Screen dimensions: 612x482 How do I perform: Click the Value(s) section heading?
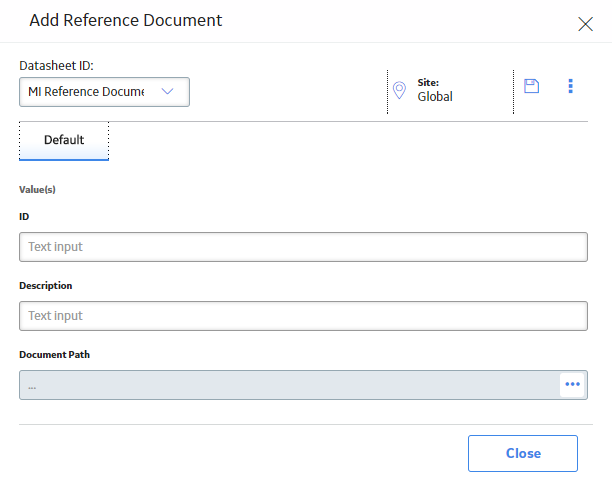pos(37,190)
